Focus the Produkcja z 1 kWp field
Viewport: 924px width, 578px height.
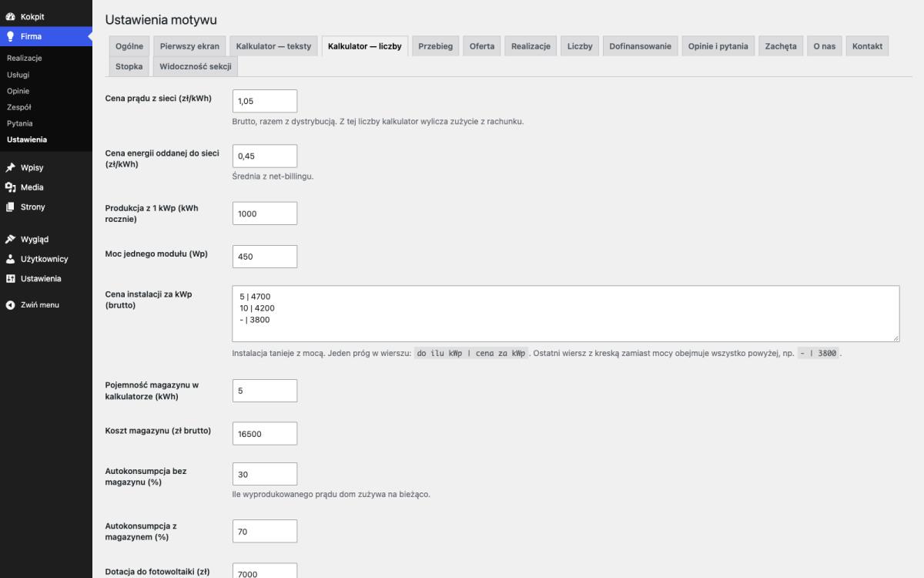pyautogui.click(x=265, y=213)
